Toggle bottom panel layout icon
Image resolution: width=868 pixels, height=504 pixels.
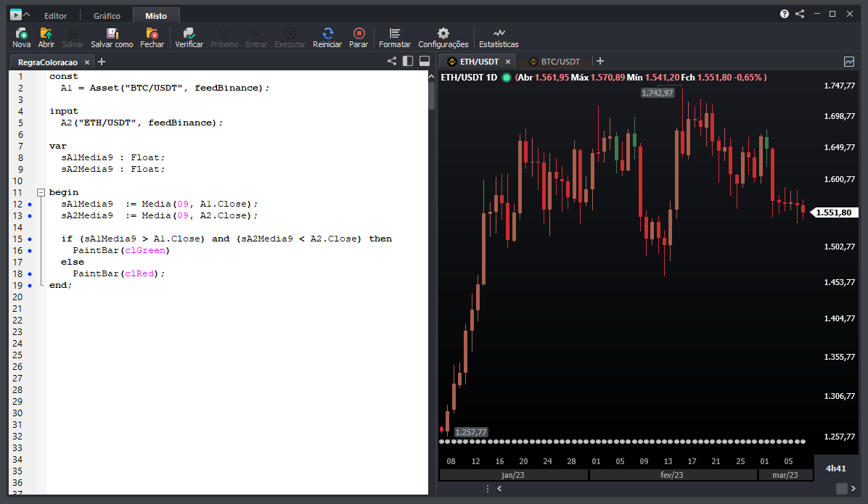(425, 62)
